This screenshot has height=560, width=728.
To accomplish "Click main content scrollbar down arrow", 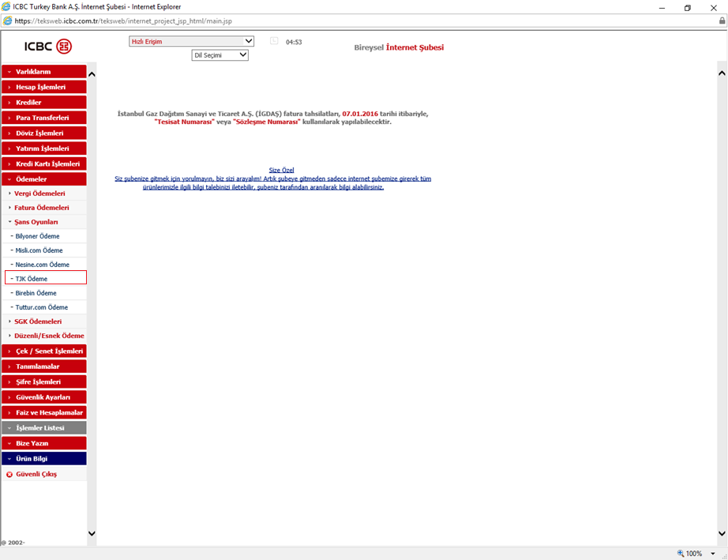I will tap(722, 533).
